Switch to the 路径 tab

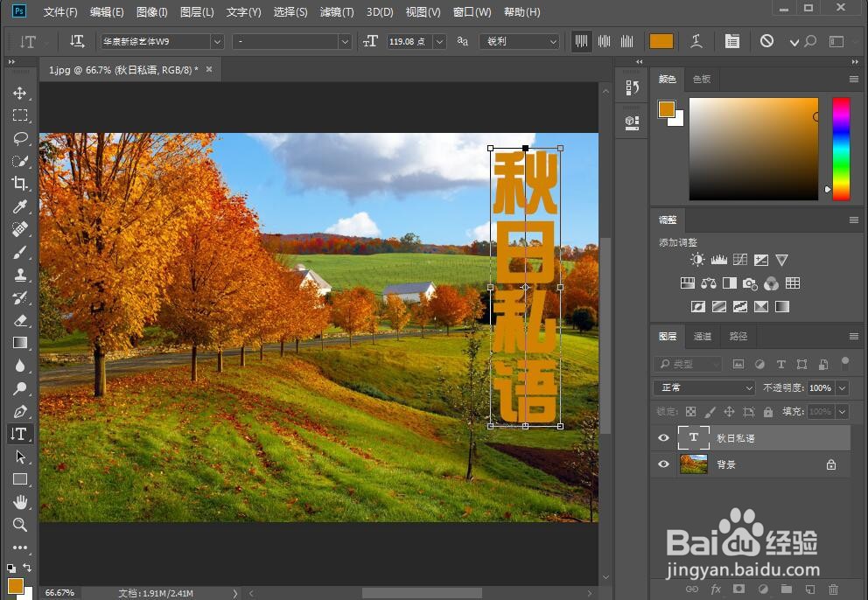738,336
